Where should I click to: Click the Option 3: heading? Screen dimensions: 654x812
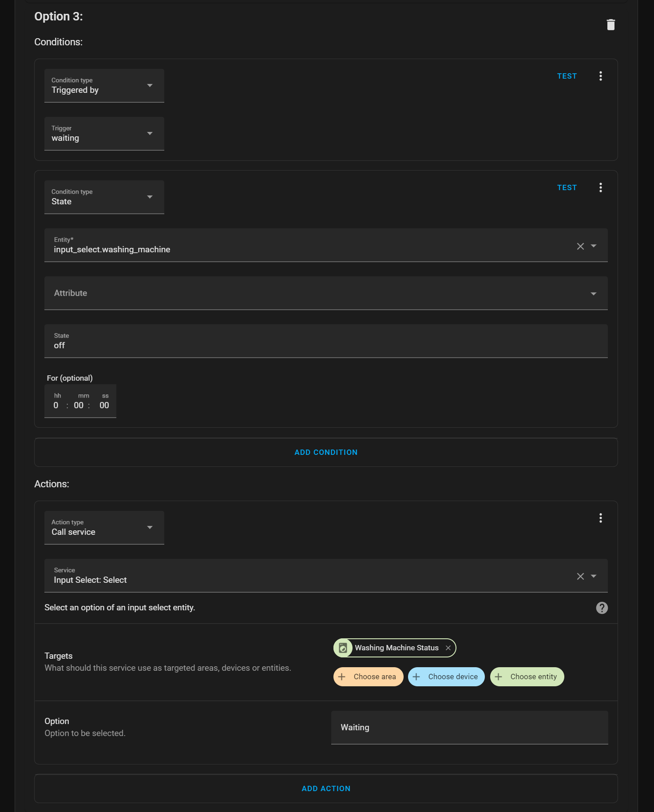coord(59,16)
